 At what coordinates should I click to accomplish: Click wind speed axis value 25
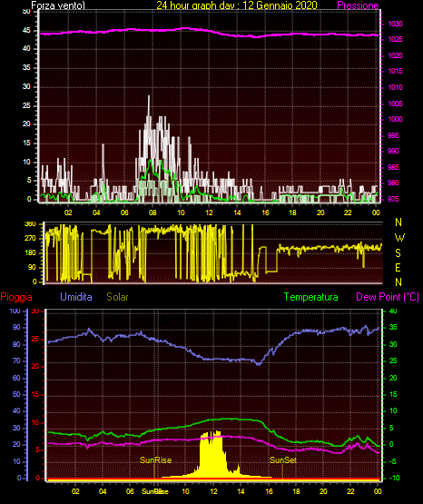pyautogui.click(x=26, y=105)
